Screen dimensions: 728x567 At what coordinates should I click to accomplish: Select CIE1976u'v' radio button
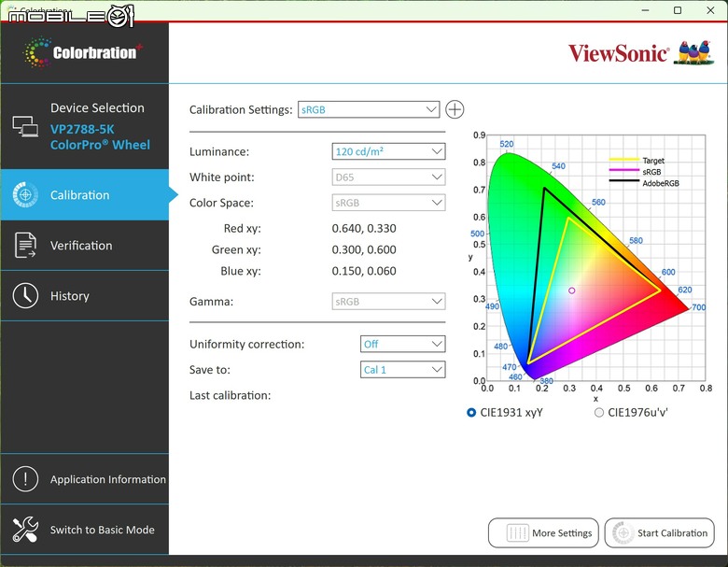pyautogui.click(x=599, y=413)
